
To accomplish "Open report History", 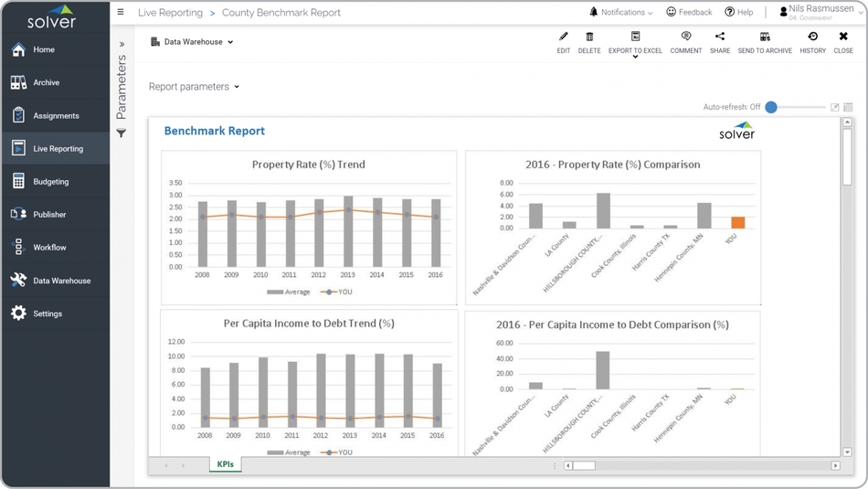I will click(x=812, y=37).
